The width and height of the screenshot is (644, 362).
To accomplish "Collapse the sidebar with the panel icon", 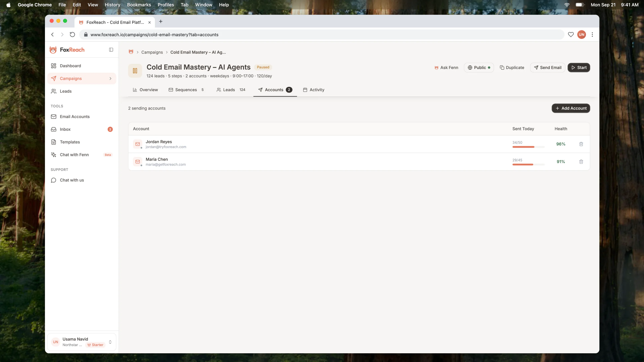I will pos(111,50).
